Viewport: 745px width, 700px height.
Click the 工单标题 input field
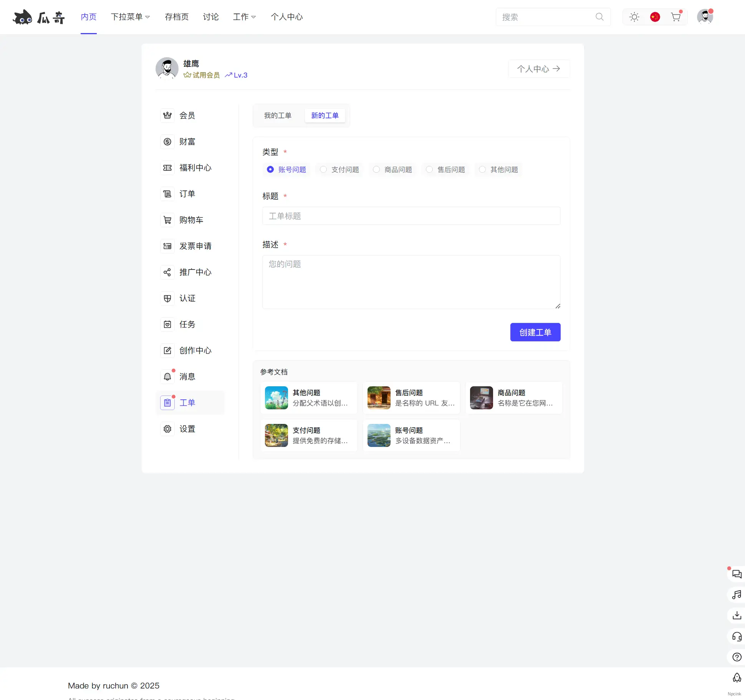[x=411, y=216]
